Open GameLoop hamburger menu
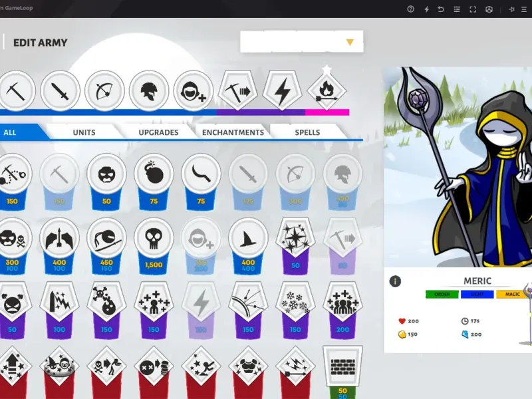 (x=524, y=9)
